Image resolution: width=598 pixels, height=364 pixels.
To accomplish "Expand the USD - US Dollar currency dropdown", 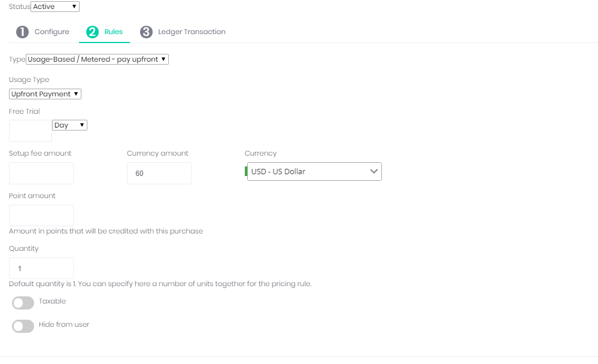I will 314,172.
